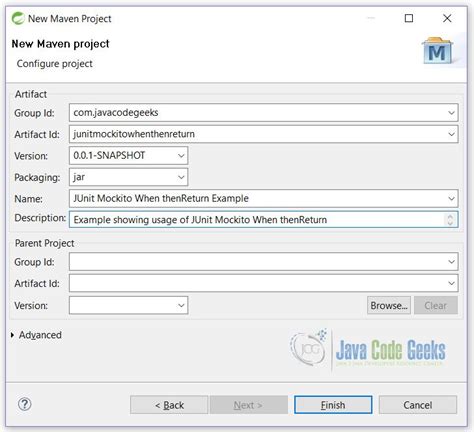Go back with the < Back button
The width and height of the screenshot is (474, 432).
click(x=169, y=405)
